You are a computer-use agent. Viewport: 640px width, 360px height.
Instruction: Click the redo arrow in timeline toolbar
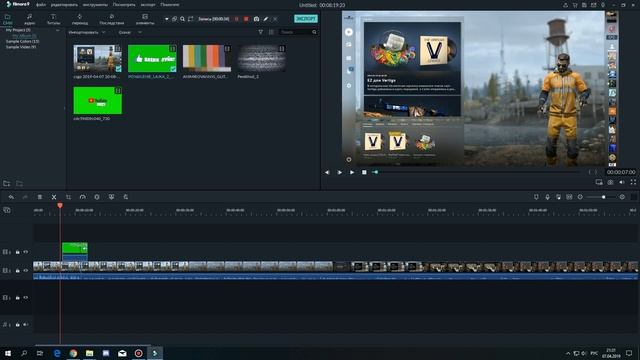(x=25, y=197)
